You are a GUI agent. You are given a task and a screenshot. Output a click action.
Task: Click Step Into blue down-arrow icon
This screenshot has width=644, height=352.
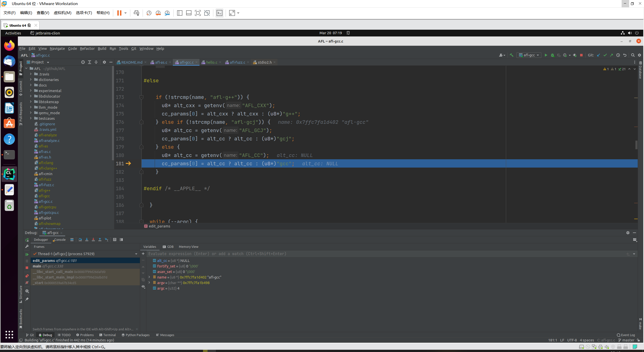87,240
